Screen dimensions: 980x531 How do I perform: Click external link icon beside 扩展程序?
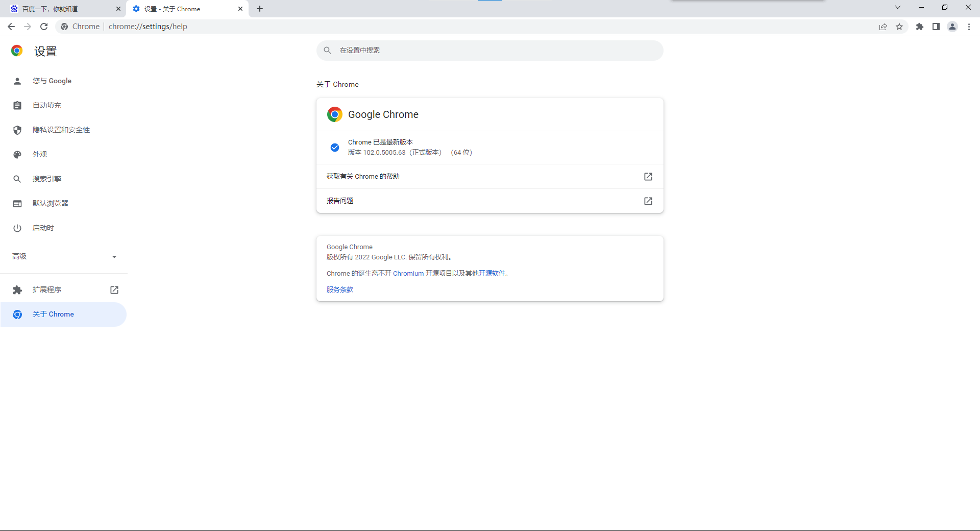[x=114, y=290]
